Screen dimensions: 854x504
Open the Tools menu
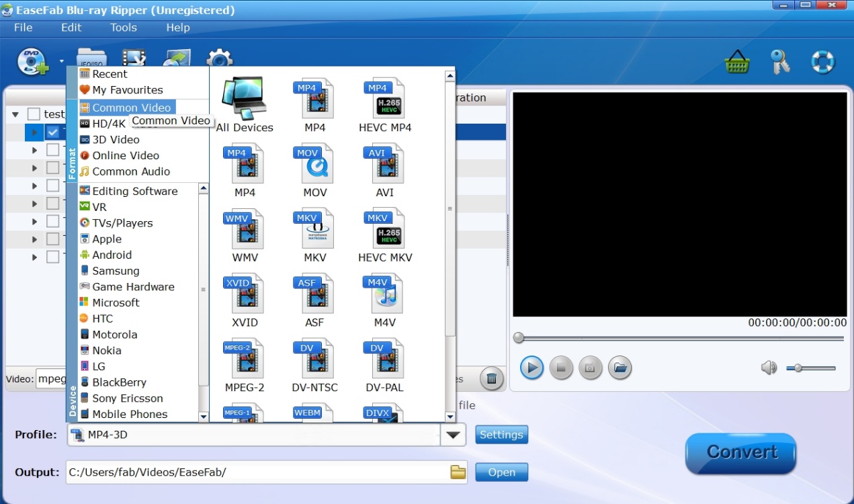(x=123, y=28)
